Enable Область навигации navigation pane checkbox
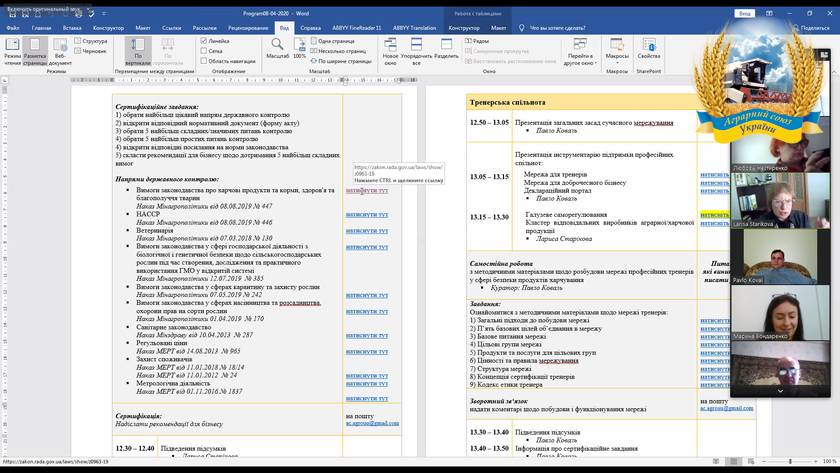This screenshot has width=840, height=473. tap(228, 61)
